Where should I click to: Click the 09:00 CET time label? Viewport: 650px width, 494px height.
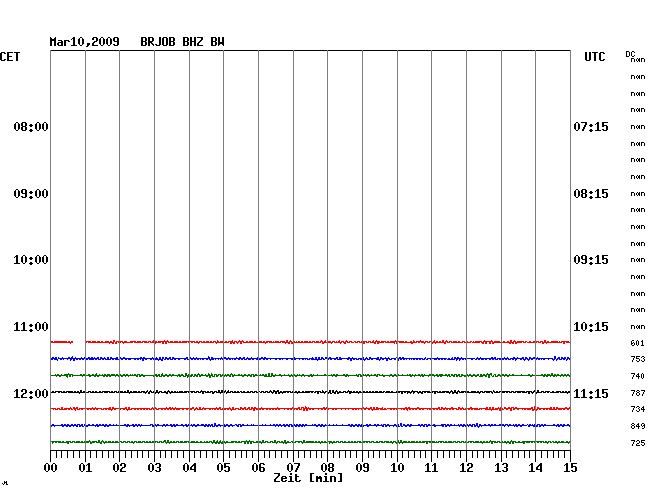tap(31, 194)
